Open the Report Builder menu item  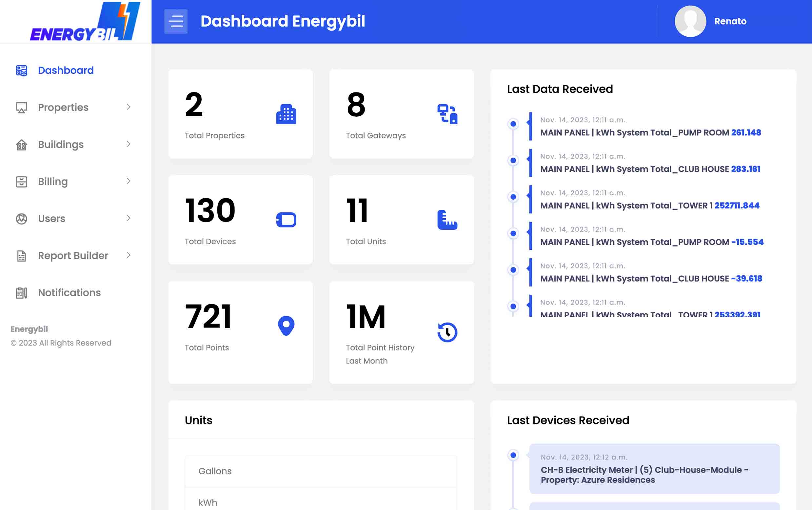click(73, 256)
